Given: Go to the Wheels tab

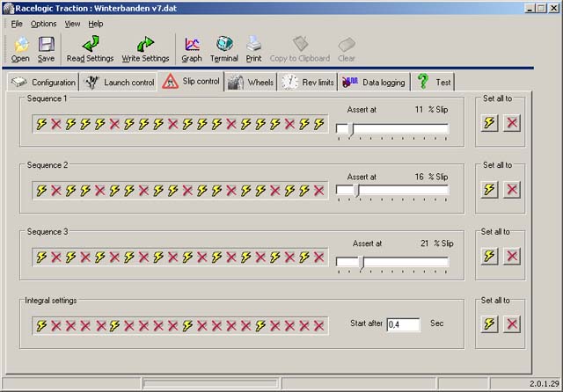Looking at the screenshot, I should point(251,82).
